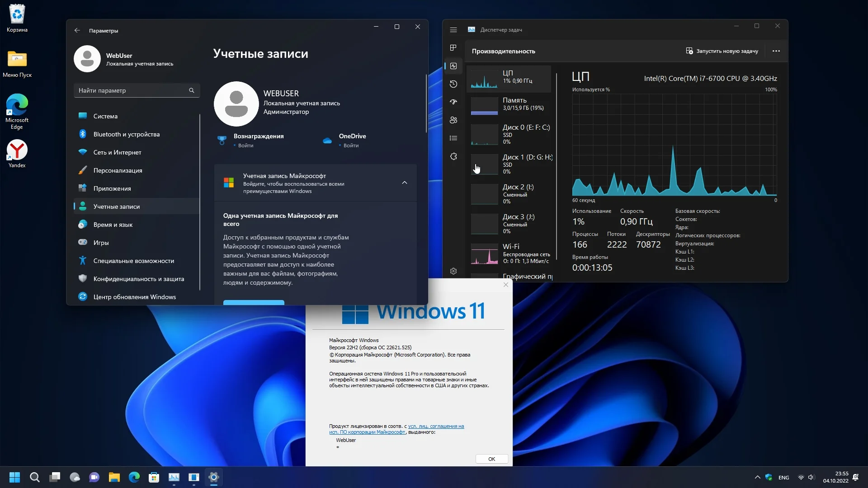Click Run new task button

[722, 51]
